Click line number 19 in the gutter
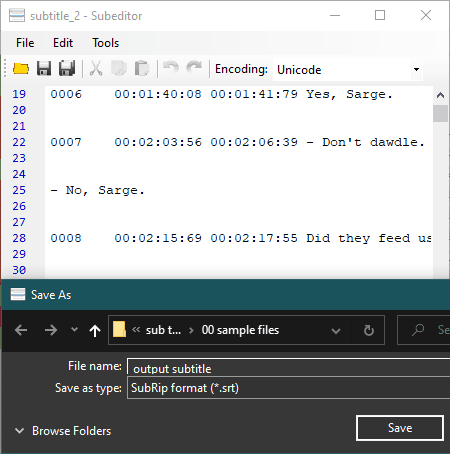 (19, 94)
